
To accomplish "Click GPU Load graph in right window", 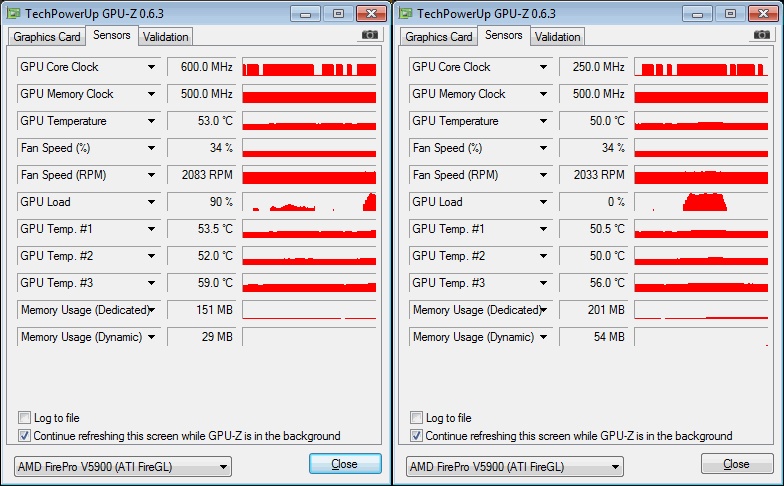I will [701, 202].
